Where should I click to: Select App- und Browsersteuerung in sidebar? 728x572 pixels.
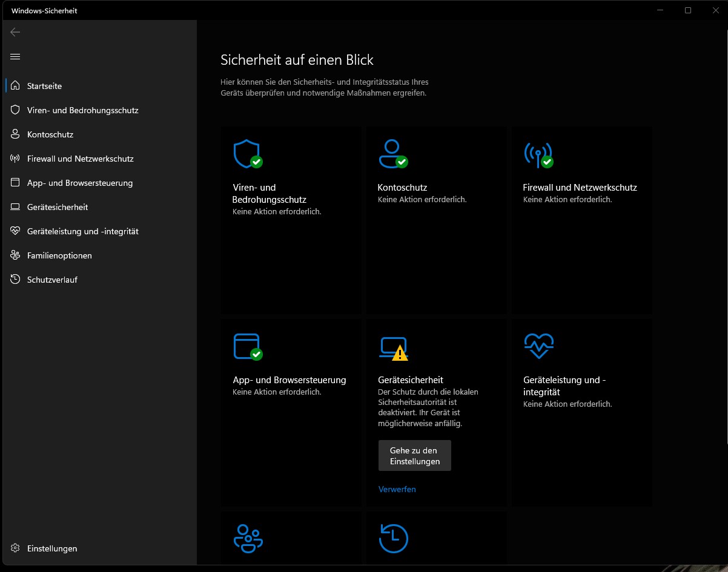[100, 183]
